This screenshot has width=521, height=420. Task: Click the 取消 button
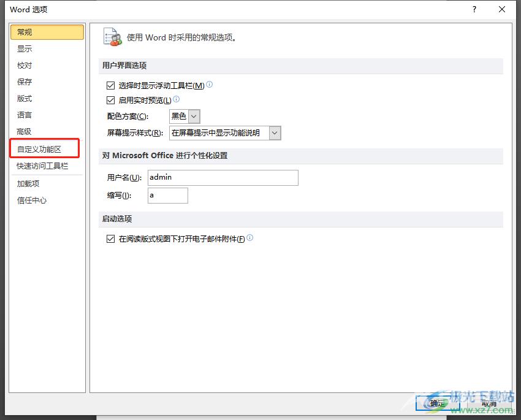pos(489,403)
